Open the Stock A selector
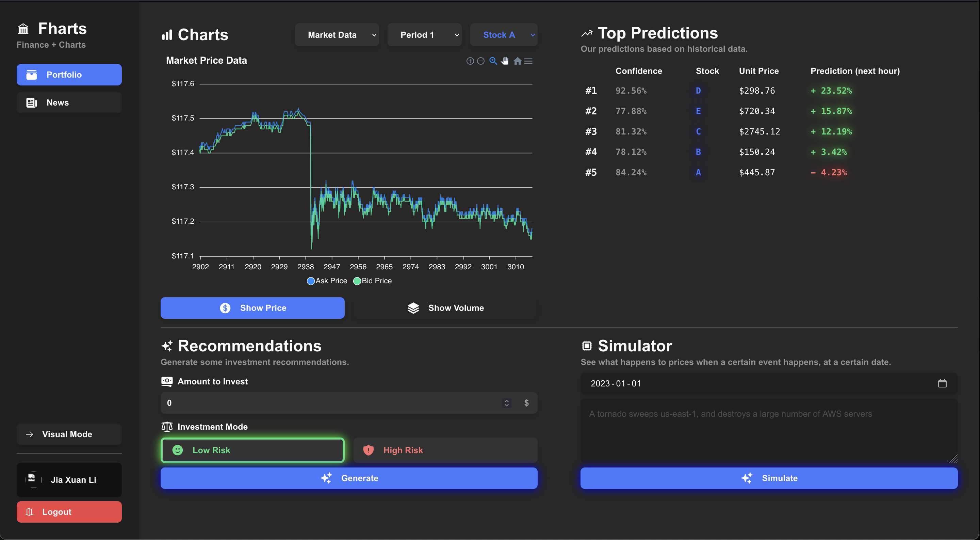Screen dimensions: 980x540 point(503,35)
